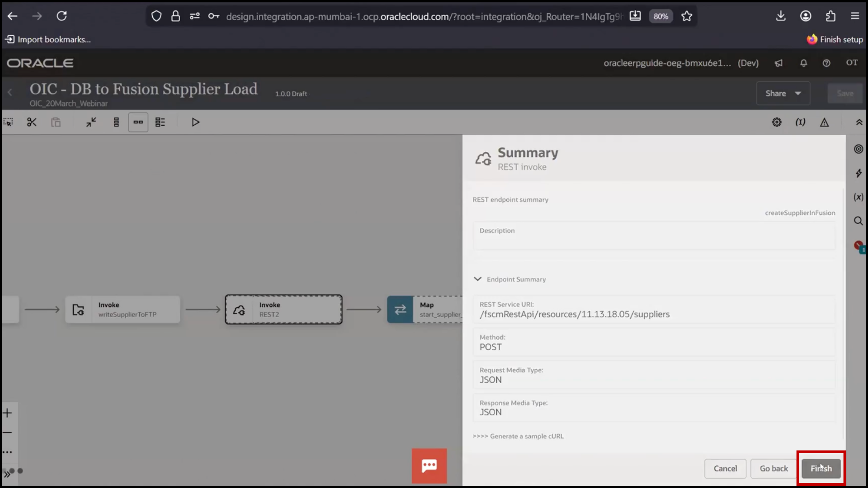Open the notifications bell icon

[x=803, y=63]
